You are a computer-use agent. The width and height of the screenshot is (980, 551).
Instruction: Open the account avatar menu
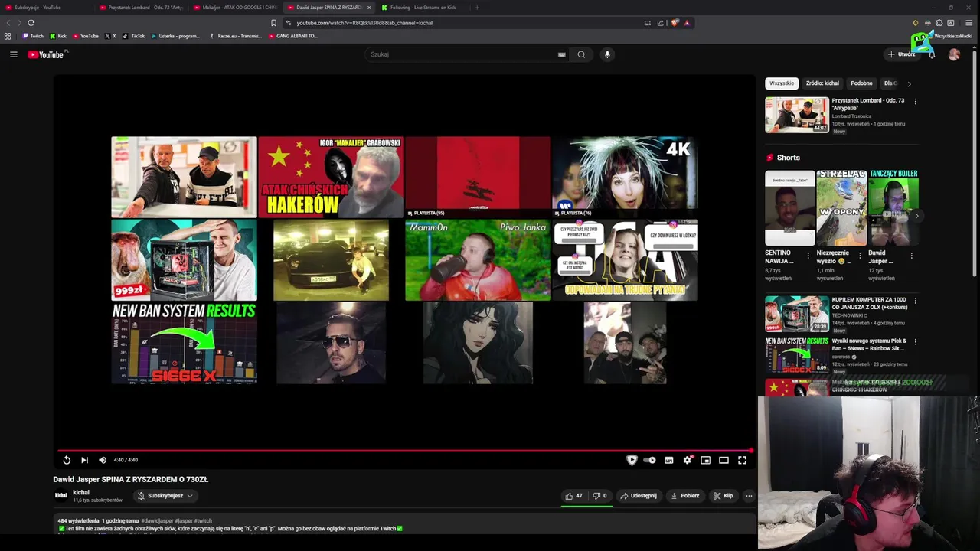click(954, 54)
